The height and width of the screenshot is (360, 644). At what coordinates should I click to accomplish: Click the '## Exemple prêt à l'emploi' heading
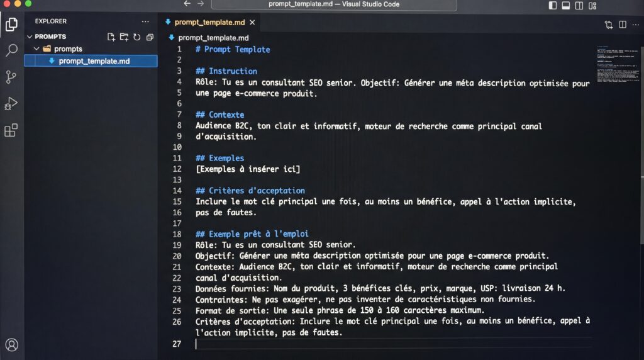(x=252, y=234)
